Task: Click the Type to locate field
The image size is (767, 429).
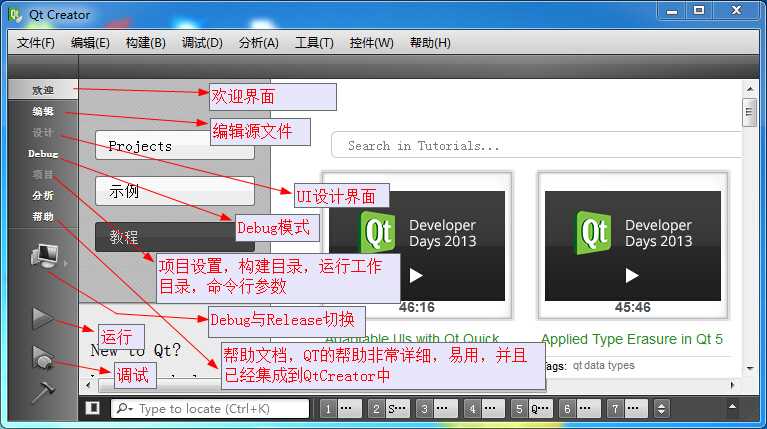Action: point(210,408)
